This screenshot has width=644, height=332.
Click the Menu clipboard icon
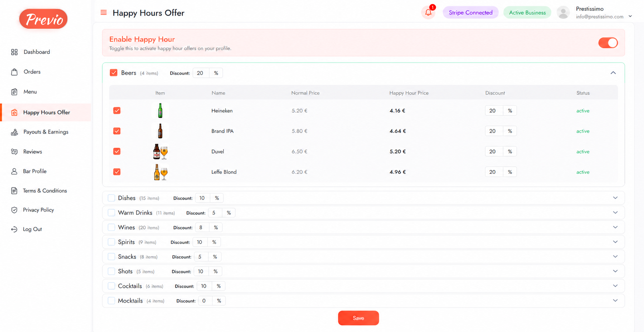(x=14, y=92)
